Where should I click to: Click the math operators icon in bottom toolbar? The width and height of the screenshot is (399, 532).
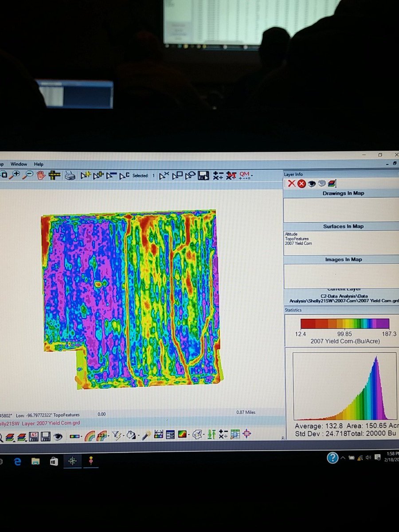(x=223, y=434)
